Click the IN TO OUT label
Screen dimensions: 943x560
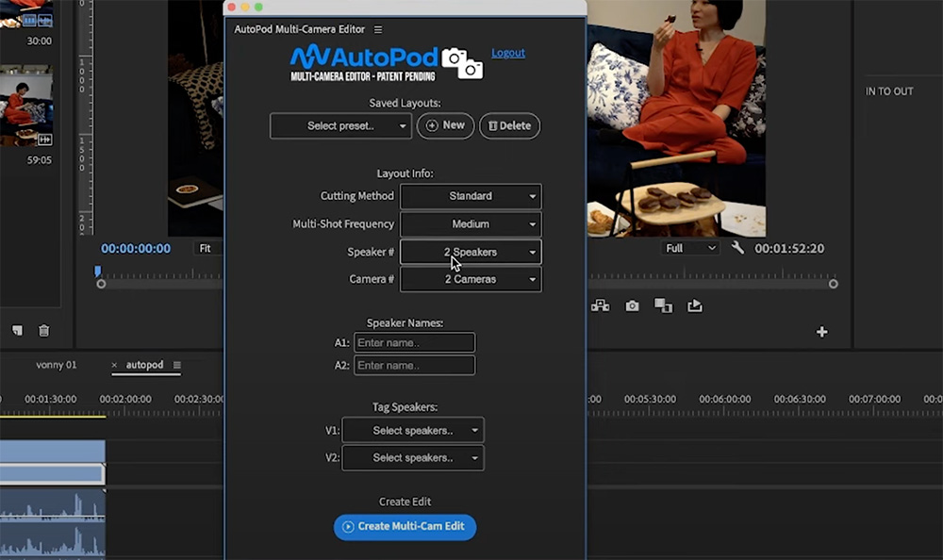pyautogui.click(x=889, y=91)
